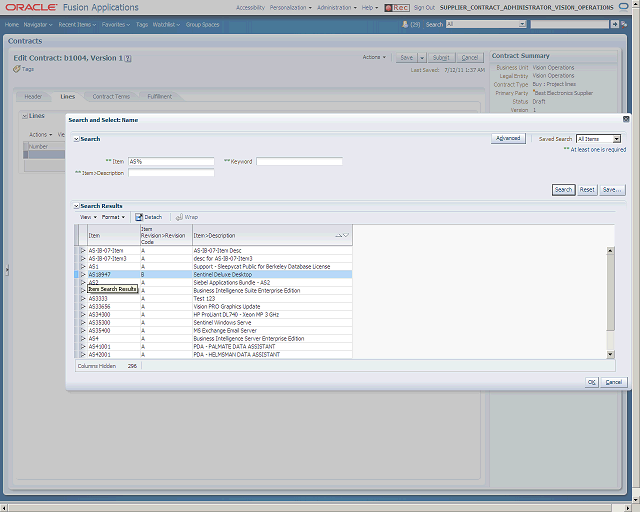The image size is (640, 512).
Task: Click the chat bubble icon near user name
Action: pos(624,7)
